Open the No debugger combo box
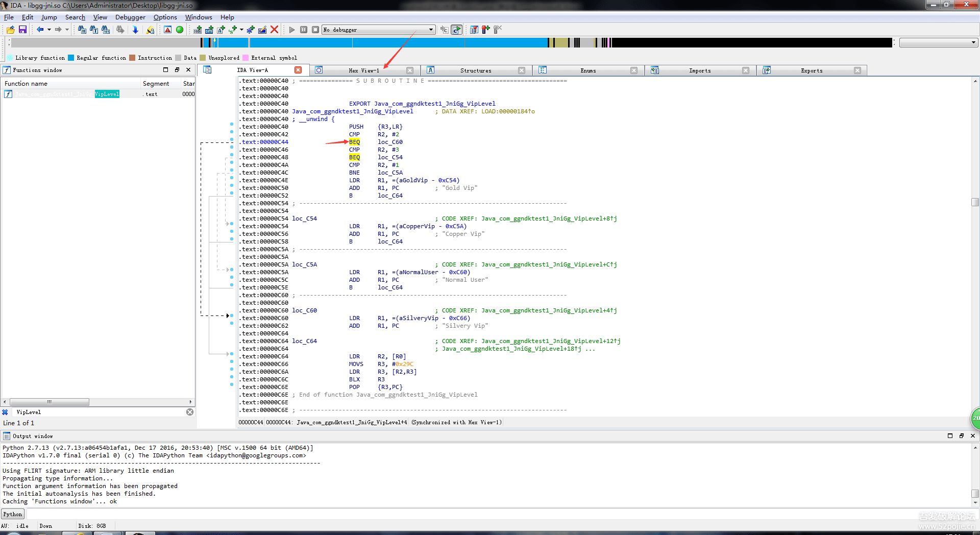 378,30
